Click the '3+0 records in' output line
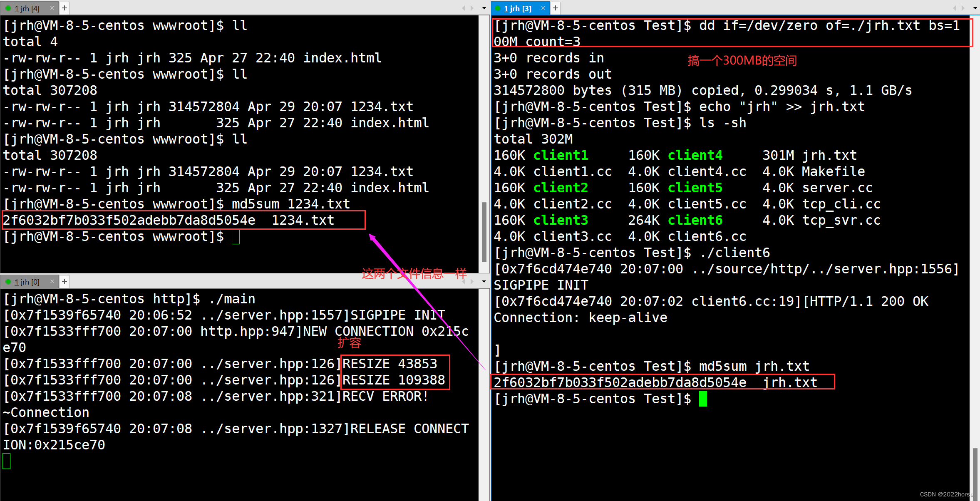 coord(549,58)
